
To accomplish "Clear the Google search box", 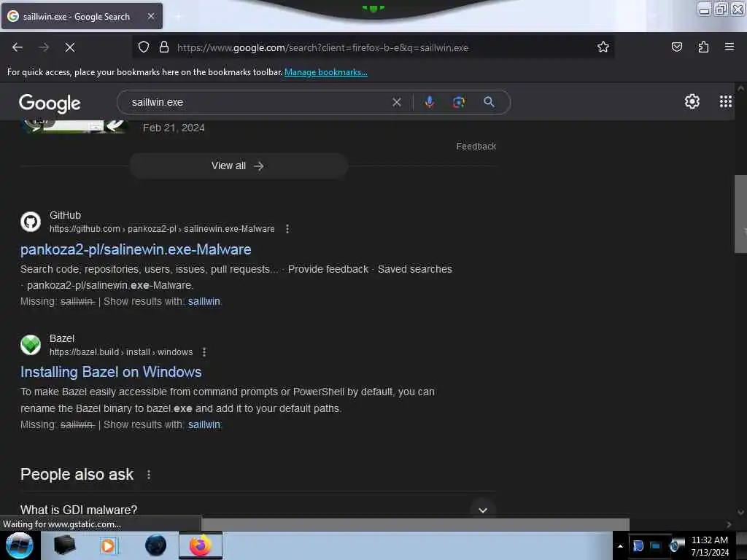I will [396, 102].
